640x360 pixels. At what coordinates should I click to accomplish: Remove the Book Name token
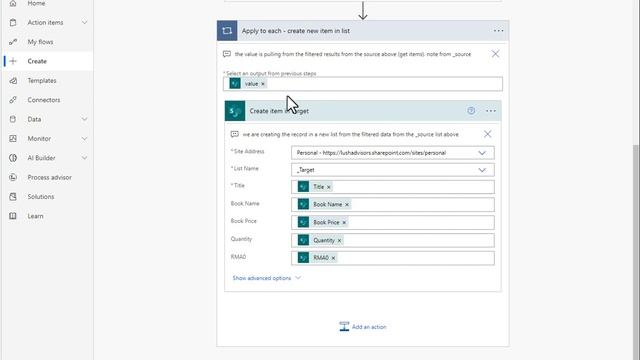point(347,204)
